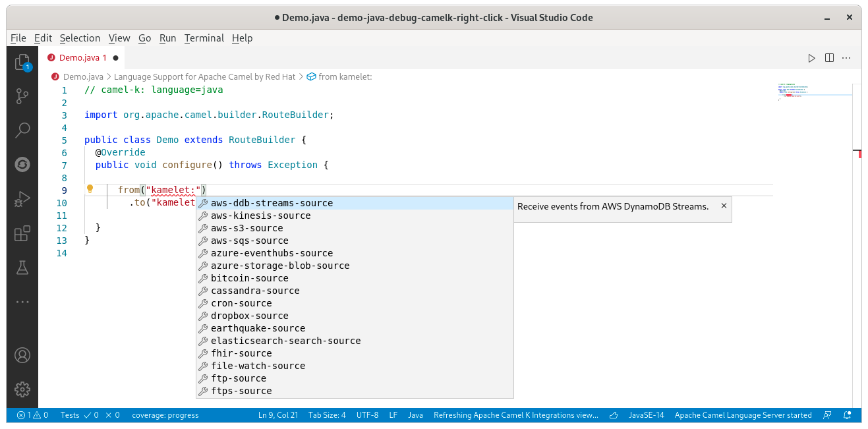The width and height of the screenshot is (868, 429).
Task: Open the Terminal menu
Action: [x=204, y=38]
